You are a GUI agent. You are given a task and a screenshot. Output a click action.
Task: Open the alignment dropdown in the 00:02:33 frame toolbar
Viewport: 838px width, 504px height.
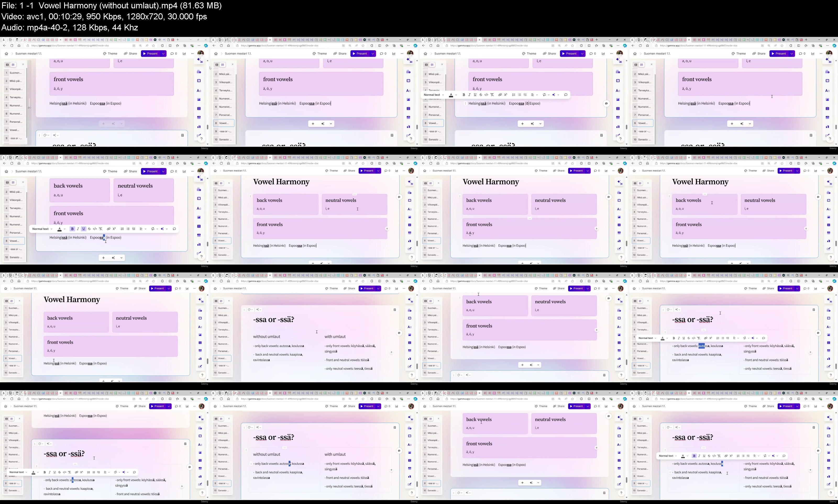(143, 229)
